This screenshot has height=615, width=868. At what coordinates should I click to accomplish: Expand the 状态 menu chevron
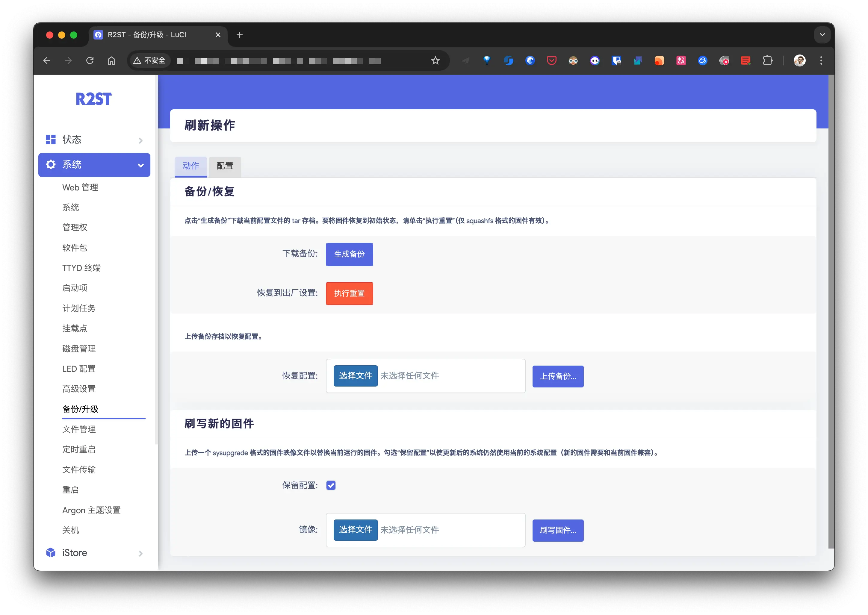click(x=140, y=140)
